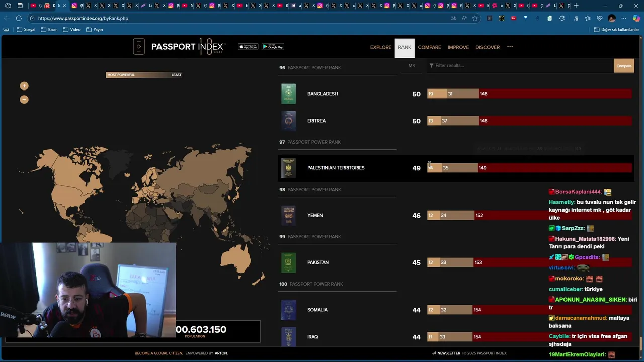Open browser essentials heart icon
Image resolution: width=644 pixels, height=362 pixels.
(599, 18)
